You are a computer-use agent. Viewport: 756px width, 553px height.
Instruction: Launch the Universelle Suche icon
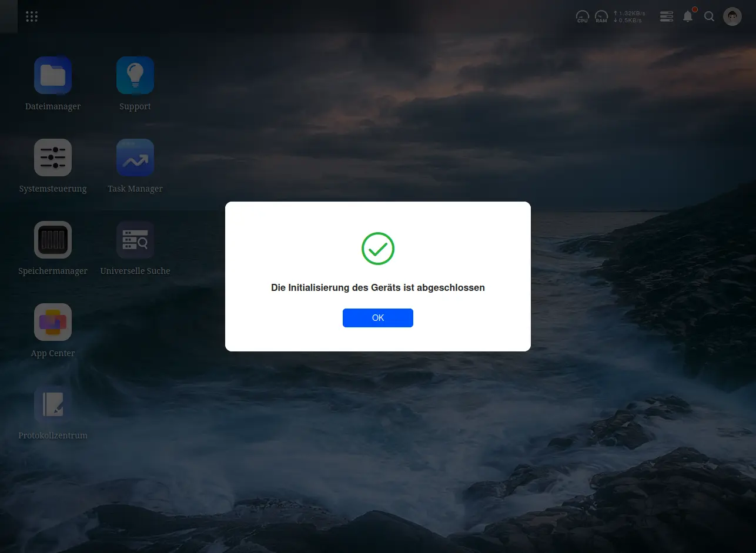(135, 240)
